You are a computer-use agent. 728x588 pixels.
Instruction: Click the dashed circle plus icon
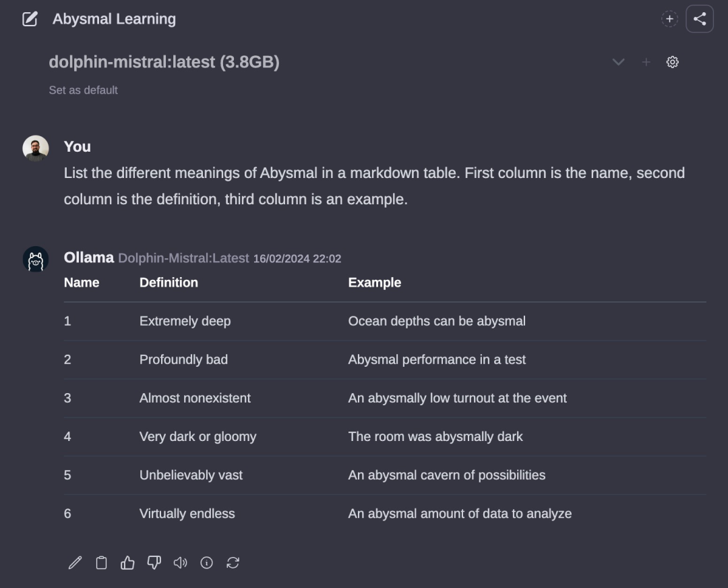(669, 19)
